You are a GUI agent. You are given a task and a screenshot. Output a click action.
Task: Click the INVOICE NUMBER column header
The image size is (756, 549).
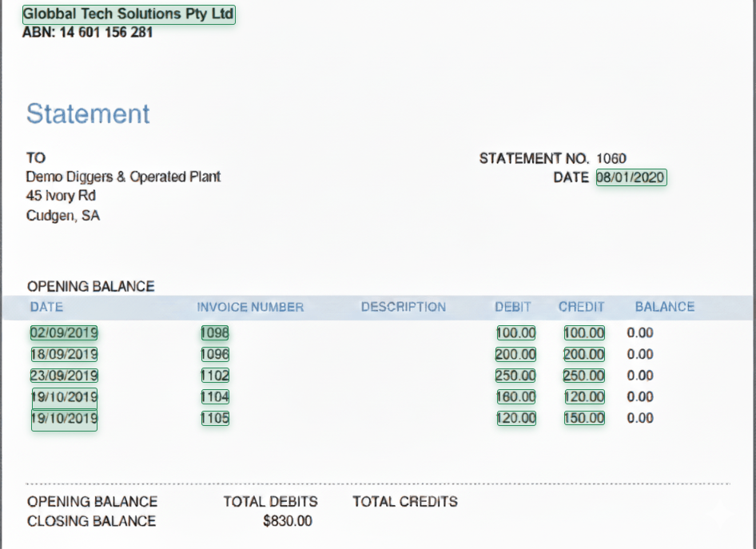(250, 307)
